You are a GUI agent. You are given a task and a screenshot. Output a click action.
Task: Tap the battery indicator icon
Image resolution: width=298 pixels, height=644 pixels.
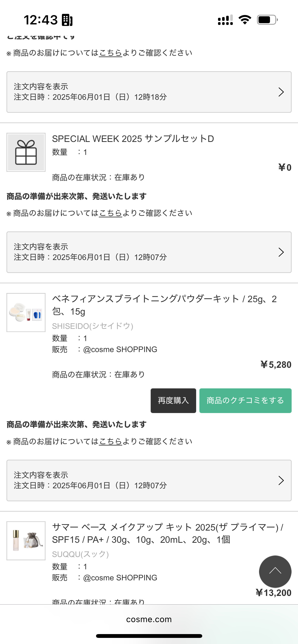[x=267, y=20]
